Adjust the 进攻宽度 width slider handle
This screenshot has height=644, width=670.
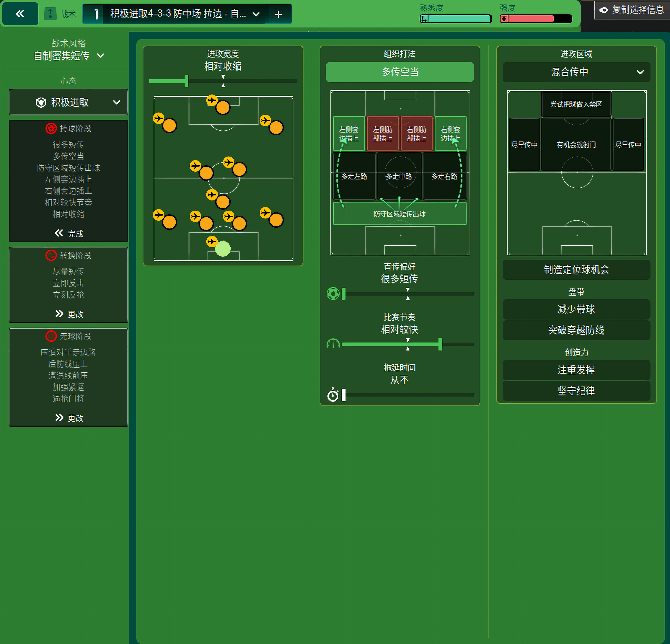click(186, 81)
